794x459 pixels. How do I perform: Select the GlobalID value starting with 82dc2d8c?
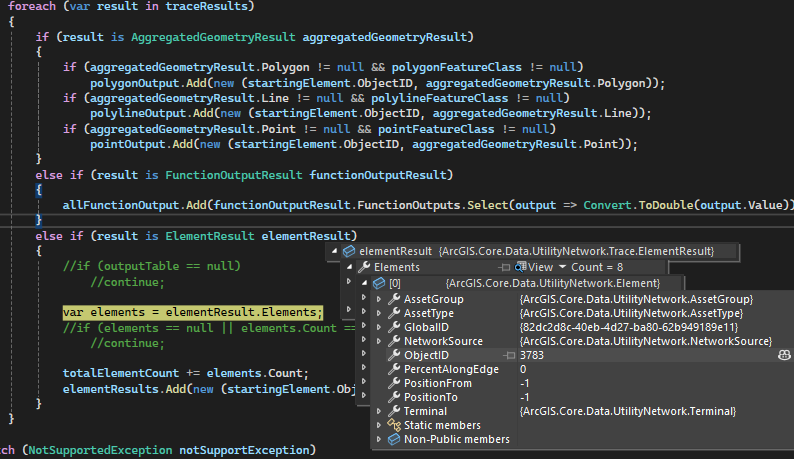(x=629, y=327)
